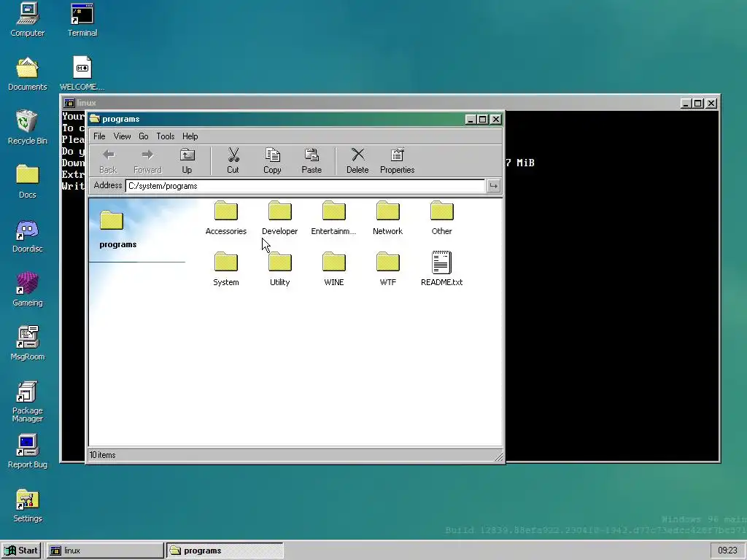Open Properties from the toolbar
Image resolution: width=747 pixels, height=560 pixels.
pos(398,161)
